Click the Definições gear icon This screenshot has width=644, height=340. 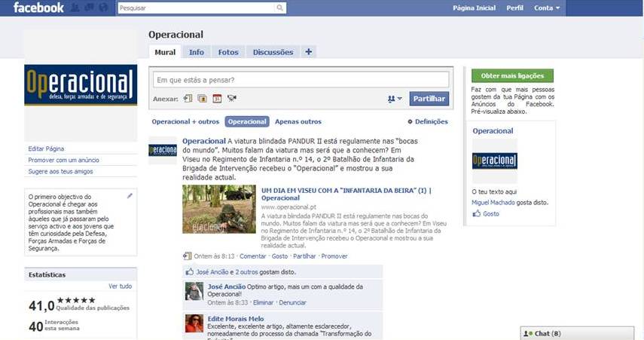[x=410, y=121]
